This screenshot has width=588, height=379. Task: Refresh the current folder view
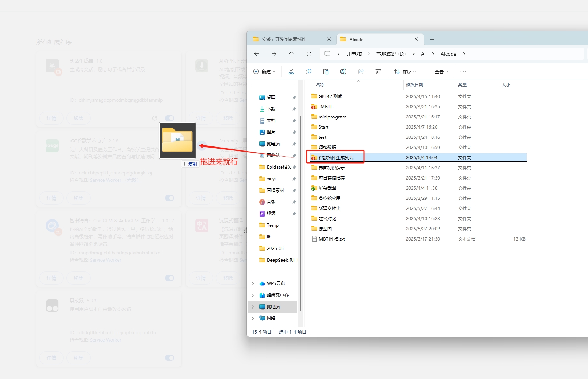click(309, 54)
